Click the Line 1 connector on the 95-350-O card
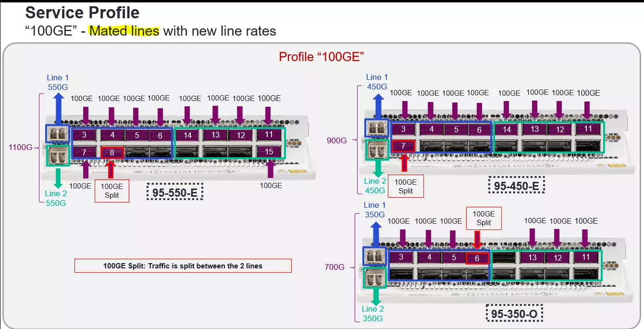This screenshot has height=329, width=644. [374, 257]
